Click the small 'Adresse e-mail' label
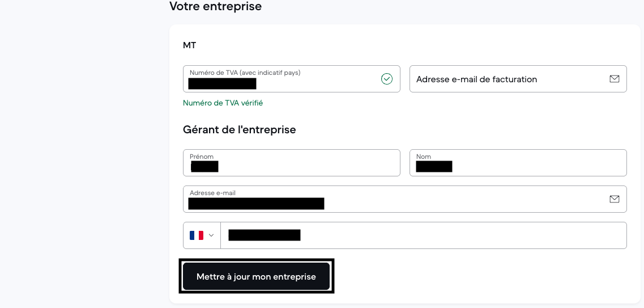The width and height of the screenshot is (644, 308). click(x=212, y=193)
